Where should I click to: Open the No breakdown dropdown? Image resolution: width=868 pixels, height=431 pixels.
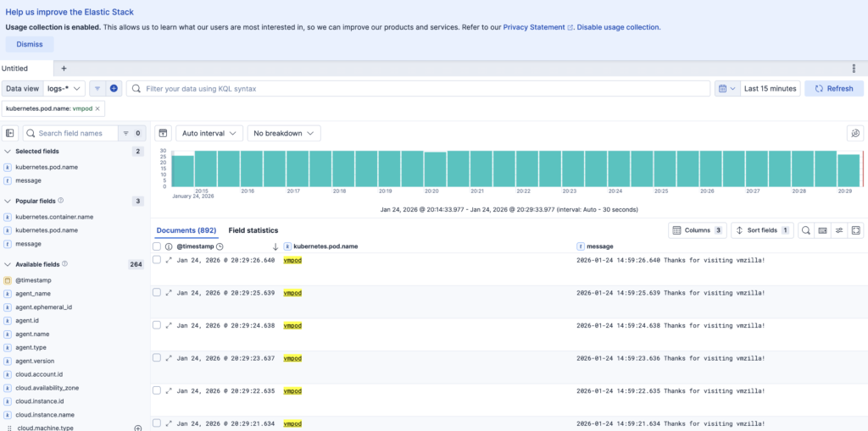[x=284, y=133]
